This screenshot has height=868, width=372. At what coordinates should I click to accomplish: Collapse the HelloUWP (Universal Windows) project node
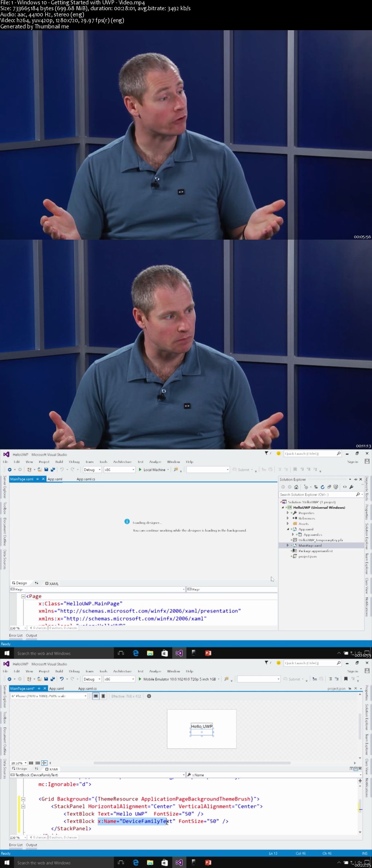pyautogui.click(x=283, y=507)
